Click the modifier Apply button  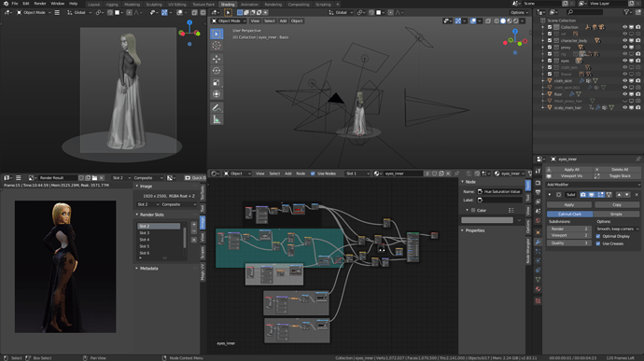click(568, 204)
